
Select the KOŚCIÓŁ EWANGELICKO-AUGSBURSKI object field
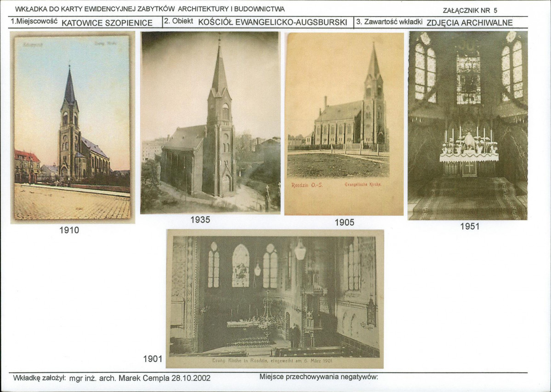tap(273, 23)
